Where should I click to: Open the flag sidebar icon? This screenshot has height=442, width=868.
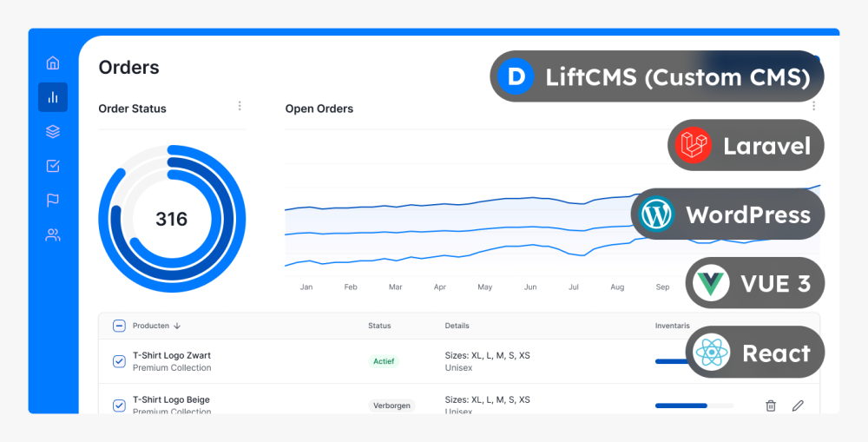(53, 201)
